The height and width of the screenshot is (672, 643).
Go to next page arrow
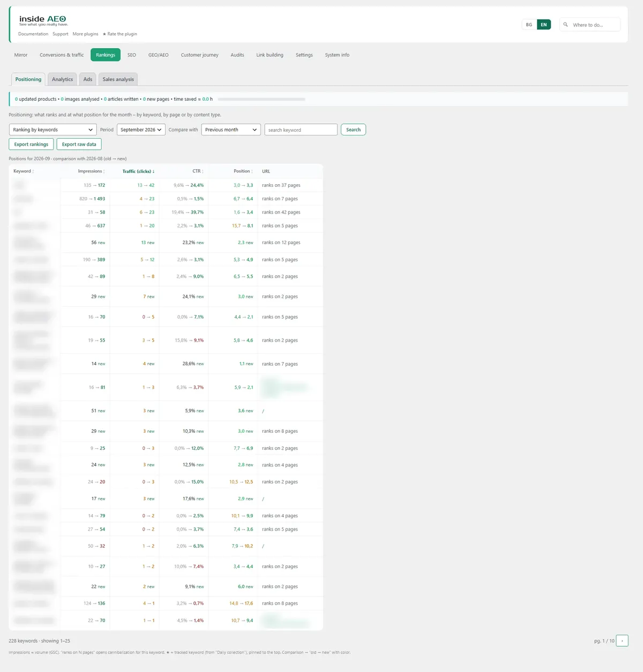(x=622, y=640)
